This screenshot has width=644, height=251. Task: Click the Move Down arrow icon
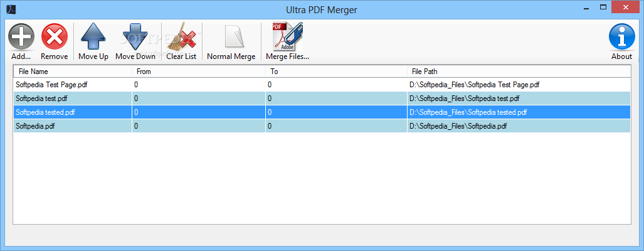(135, 36)
